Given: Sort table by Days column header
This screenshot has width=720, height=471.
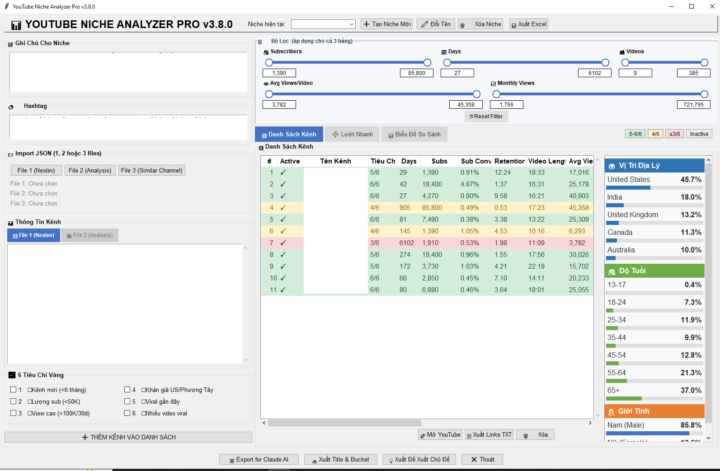Looking at the screenshot, I should click(409, 161).
